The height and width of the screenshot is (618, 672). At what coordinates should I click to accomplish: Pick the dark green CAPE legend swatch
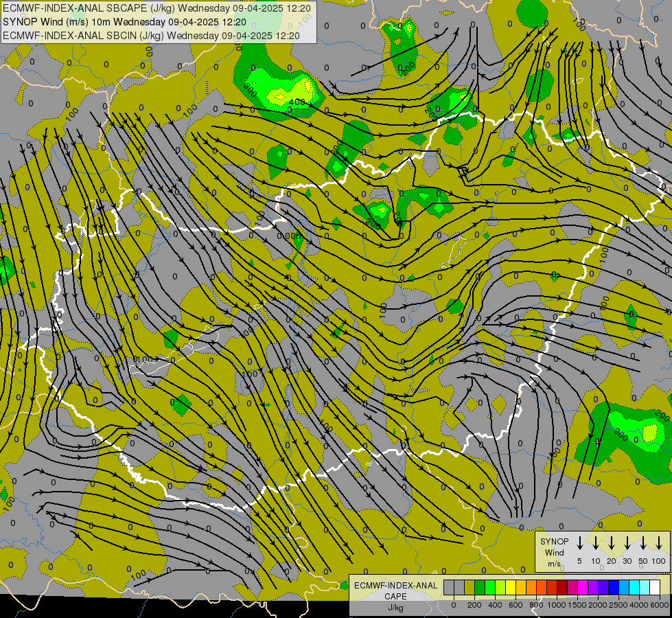click(480, 587)
